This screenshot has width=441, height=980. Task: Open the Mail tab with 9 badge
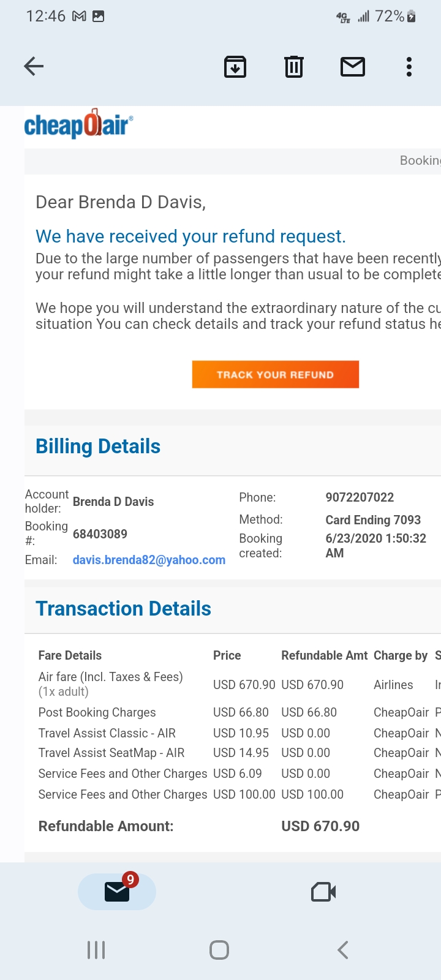coord(117,891)
